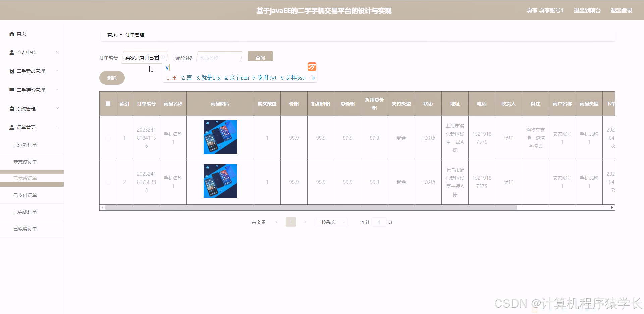Viewport: 644px width, 314px height.
Task: Expand the 二手新品管理 menu chevron
Action: [x=57, y=71]
